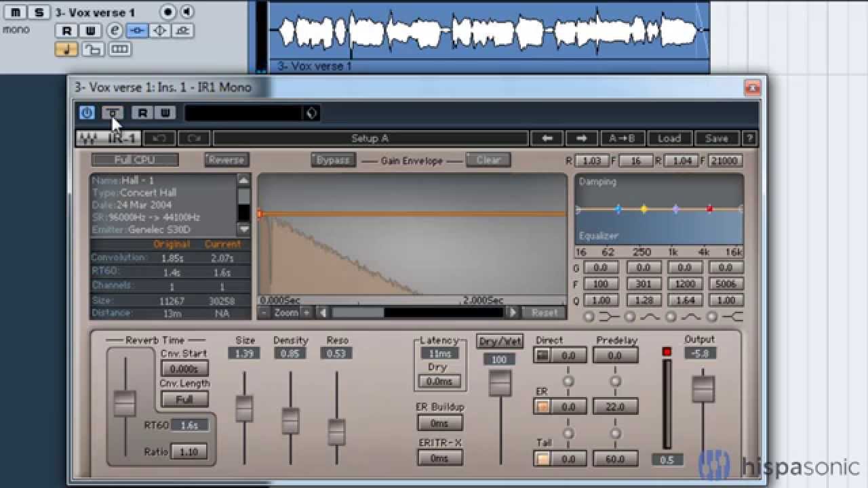Screen dimensions: 868x488
Task: Enable Write automation on the track header
Action: click(x=90, y=30)
